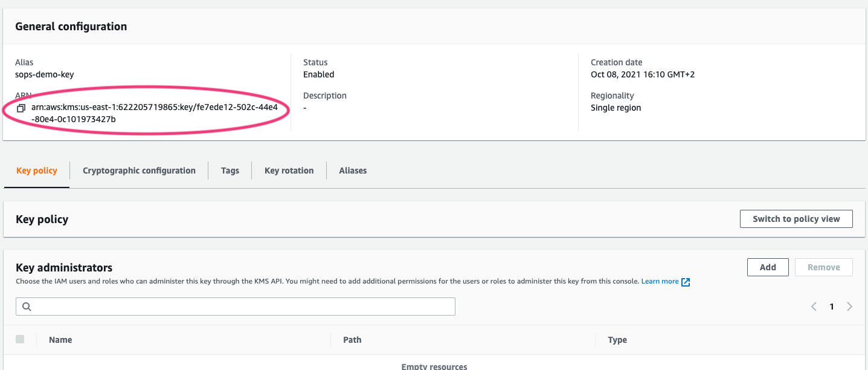Click the external link icon beside Learn more
868x370 pixels.
coord(686,282)
